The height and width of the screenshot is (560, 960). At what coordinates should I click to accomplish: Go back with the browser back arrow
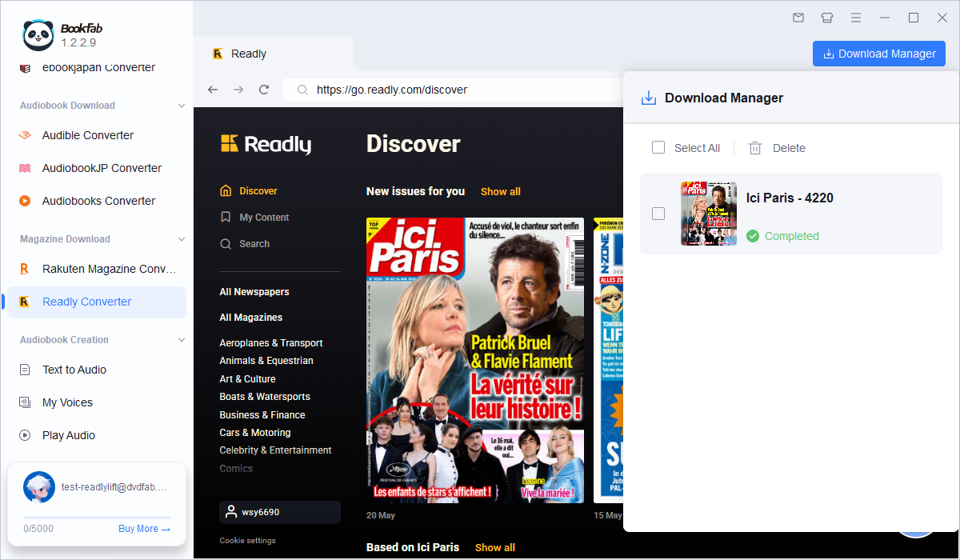click(x=213, y=90)
